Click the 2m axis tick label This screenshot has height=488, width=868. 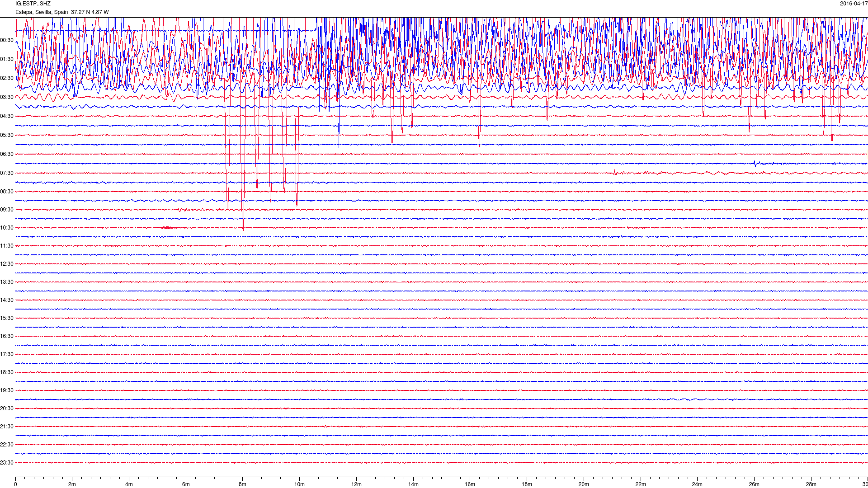(x=72, y=484)
